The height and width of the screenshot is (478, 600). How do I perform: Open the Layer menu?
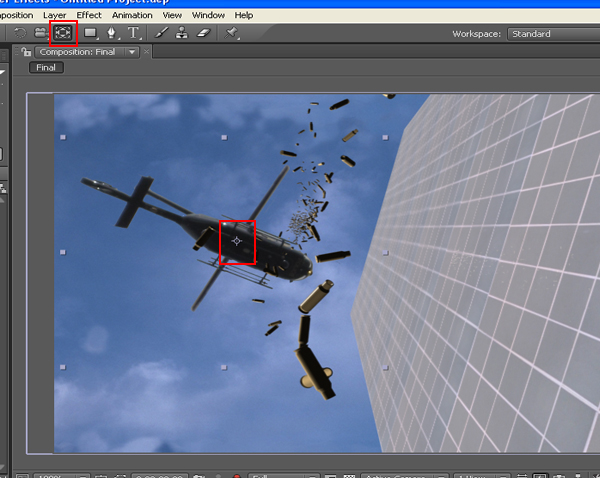55,15
